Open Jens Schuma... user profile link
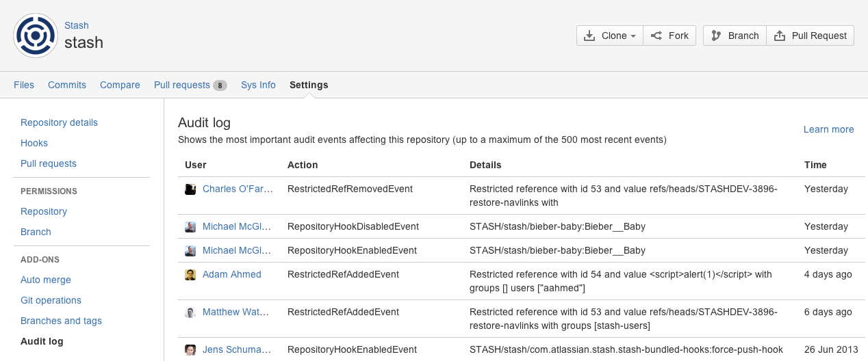This screenshot has width=868, height=361. pyautogui.click(x=237, y=349)
